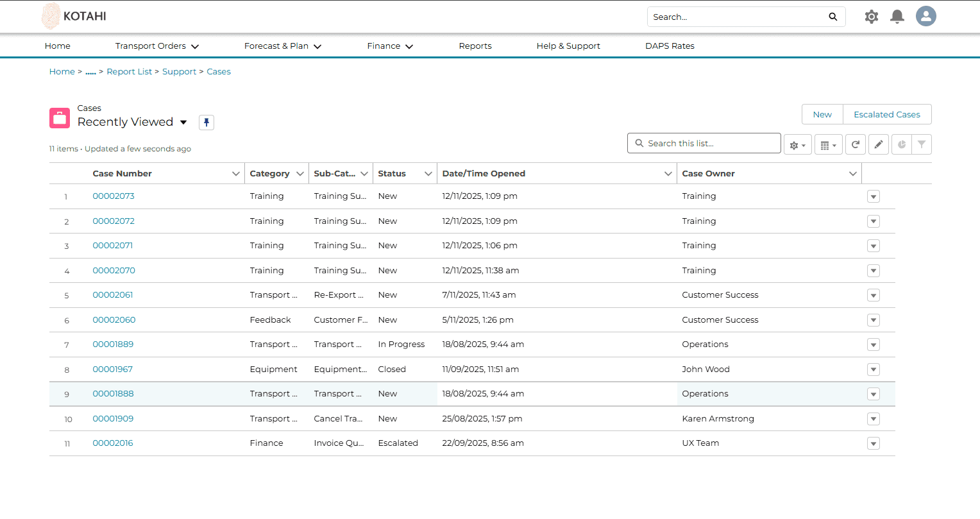Click the 'Escalated' status cell
This screenshot has height=519, width=980.
point(398,443)
